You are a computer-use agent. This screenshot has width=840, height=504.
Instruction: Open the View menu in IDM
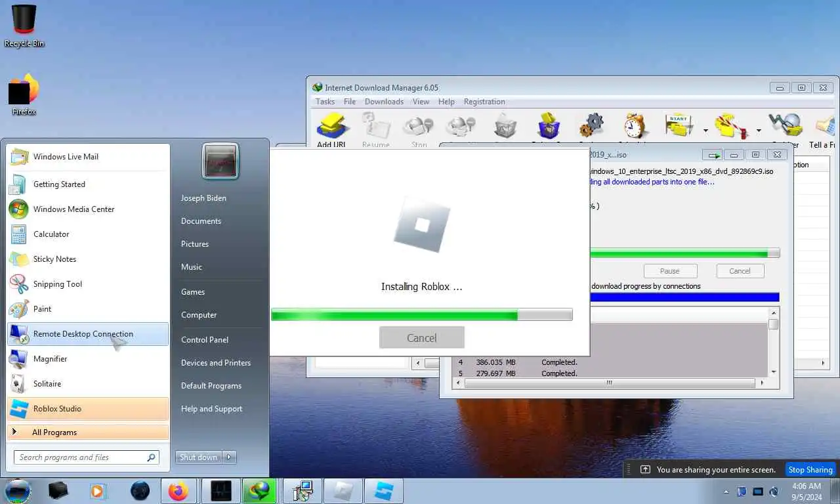click(421, 102)
